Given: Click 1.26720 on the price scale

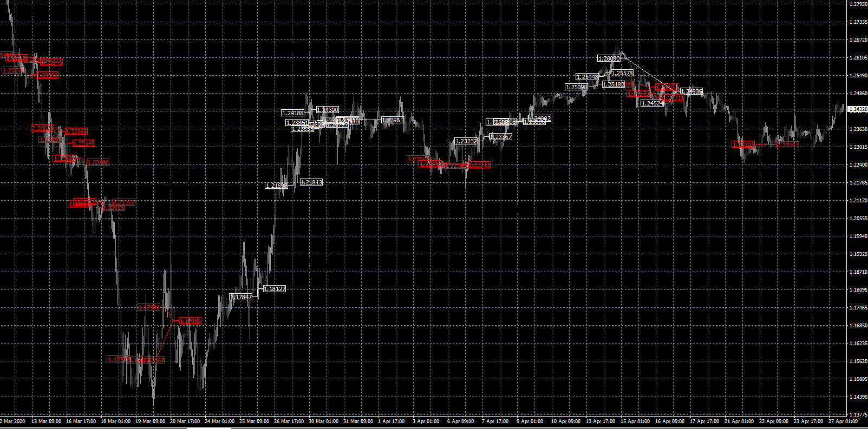Looking at the screenshot, I should pyautogui.click(x=858, y=40).
